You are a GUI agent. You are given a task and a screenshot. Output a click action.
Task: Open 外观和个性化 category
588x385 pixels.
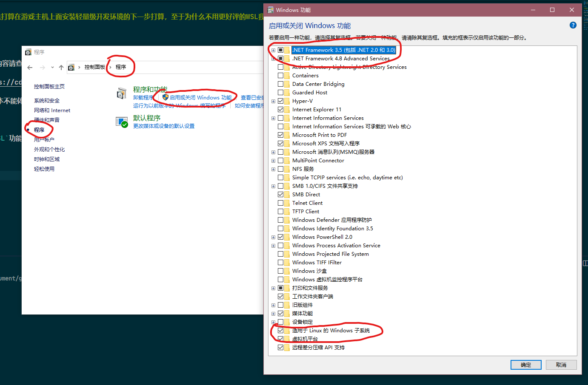49,150
